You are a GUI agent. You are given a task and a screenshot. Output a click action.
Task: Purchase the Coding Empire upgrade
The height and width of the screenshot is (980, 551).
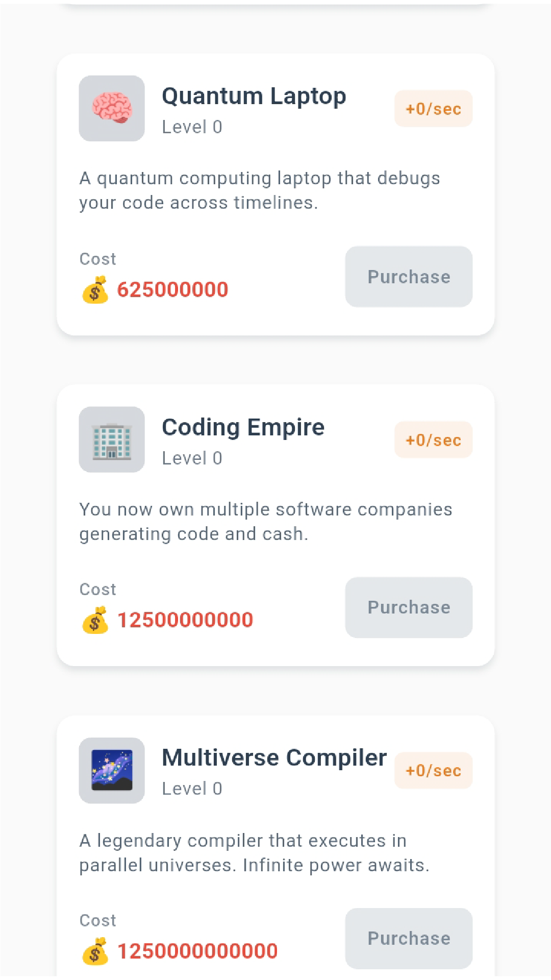408,607
